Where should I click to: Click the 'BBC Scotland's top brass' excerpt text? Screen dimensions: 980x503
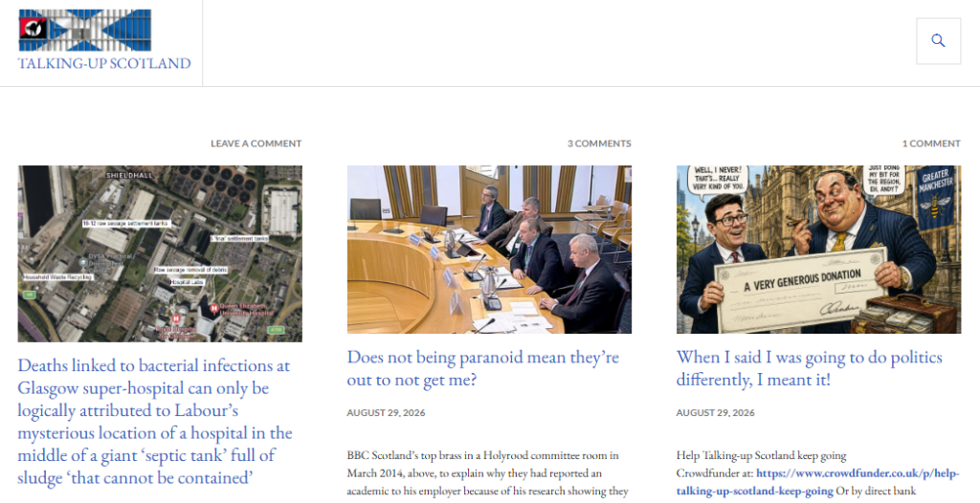pos(487,473)
